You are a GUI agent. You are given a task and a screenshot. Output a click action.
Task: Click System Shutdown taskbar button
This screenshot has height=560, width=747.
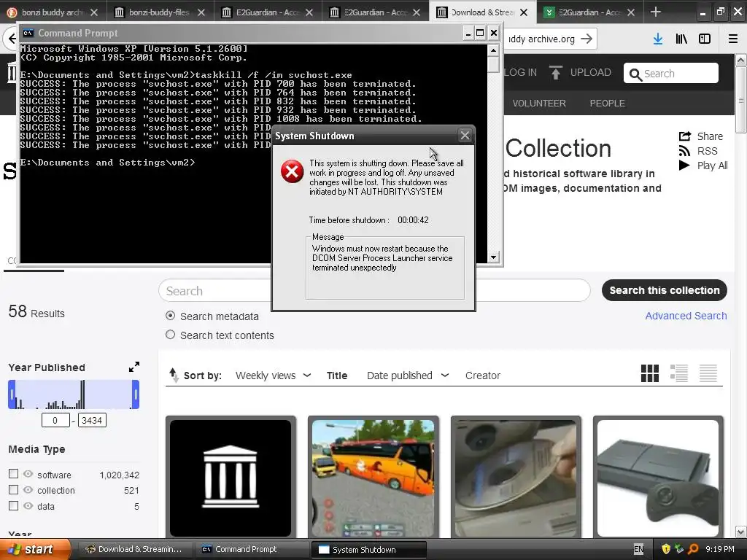(368, 549)
